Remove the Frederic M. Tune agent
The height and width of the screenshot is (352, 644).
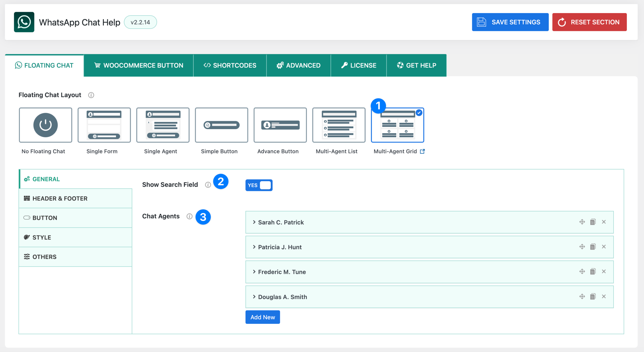click(x=604, y=272)
